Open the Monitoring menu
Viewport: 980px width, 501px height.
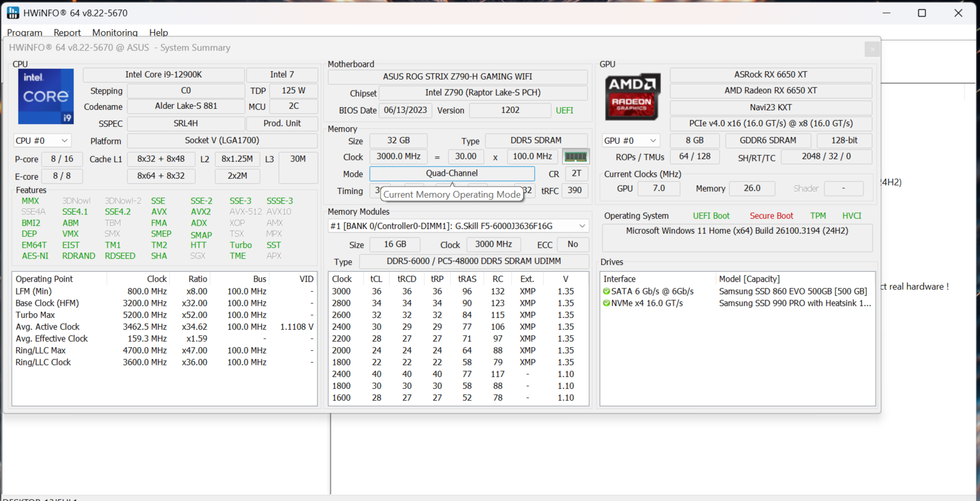[115, 32]
